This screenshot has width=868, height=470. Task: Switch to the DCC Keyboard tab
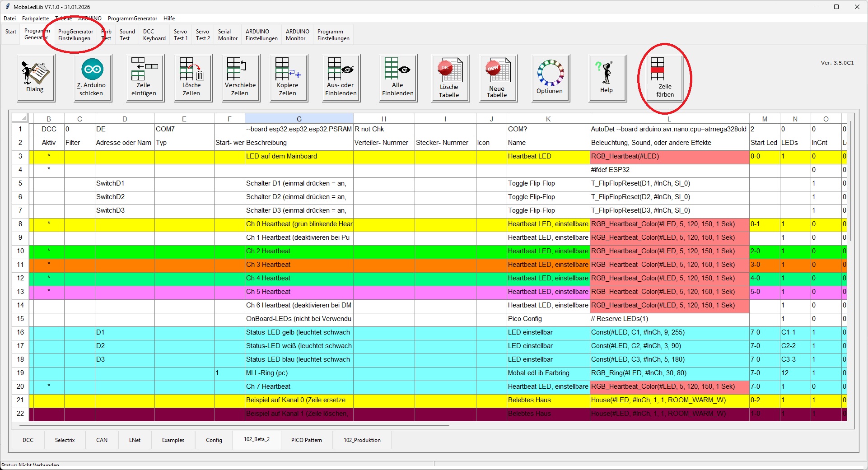tap(154, 35)
